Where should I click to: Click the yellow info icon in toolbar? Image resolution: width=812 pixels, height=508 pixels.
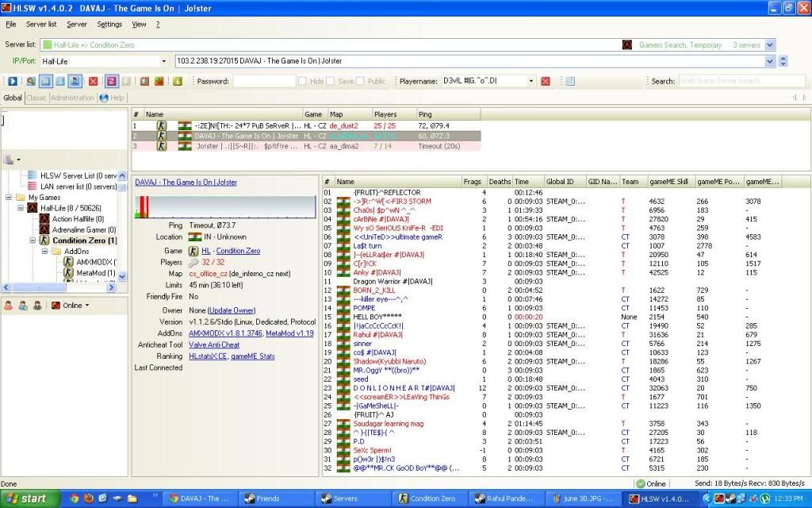click(177, 82)
